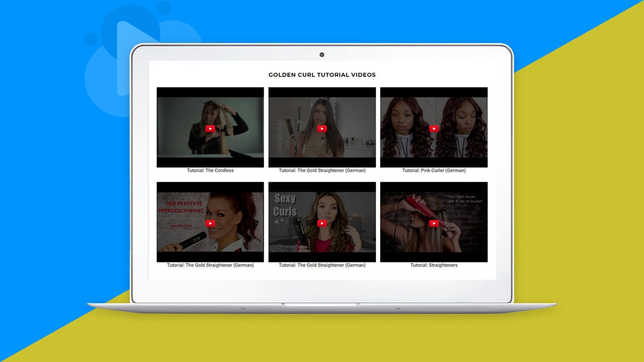Image resolution: width=644 pixels, height=362 pixels.
Task: Select the 'Tutorial: Straighteners' caption
Action: [434, 265]
